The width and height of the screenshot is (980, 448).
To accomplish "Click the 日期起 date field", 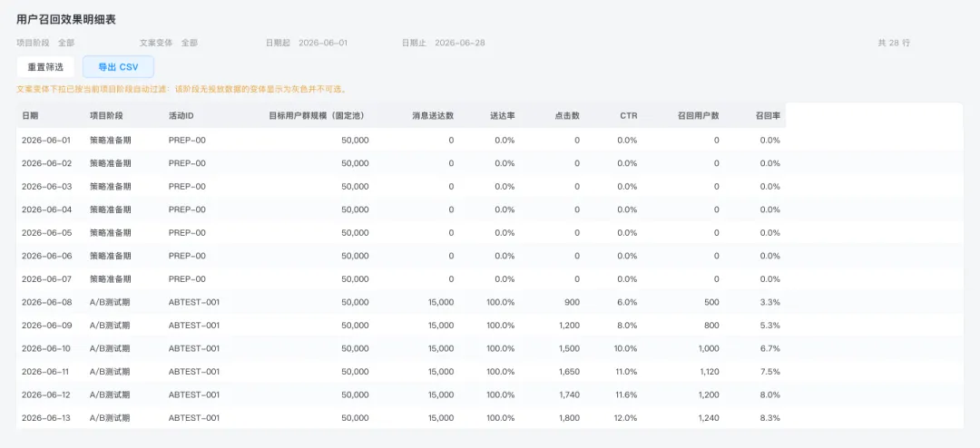I will point(322,44).
